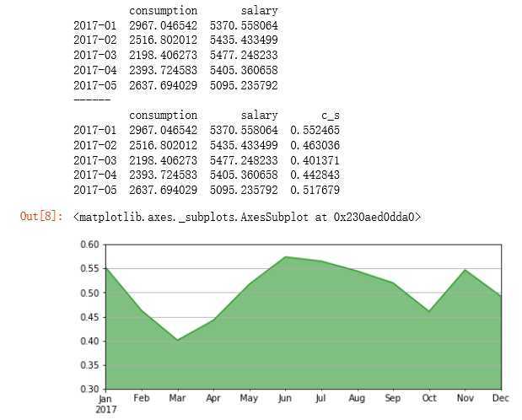This screenshot has height=420, width=522.
Task: Select c_s value 0.442843
Action: tap(315, 175)
